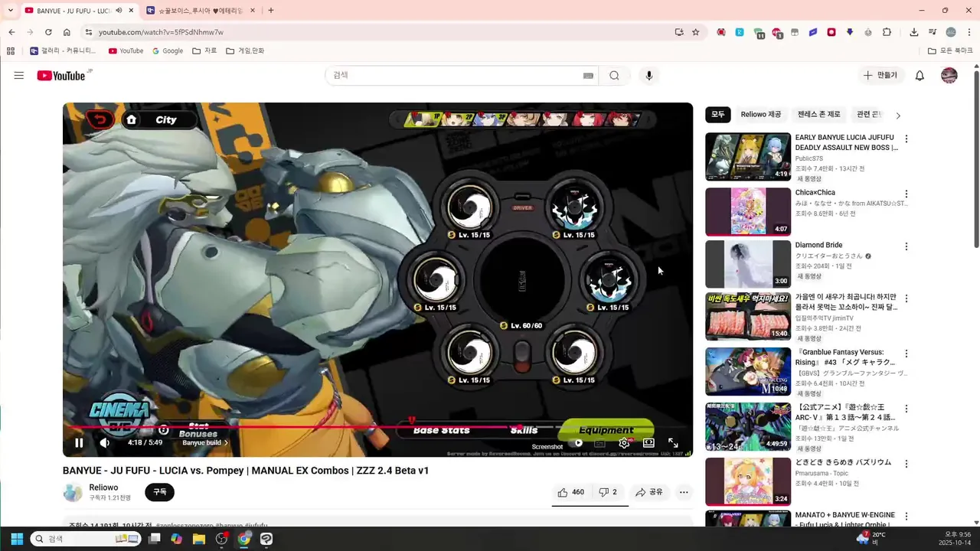
Task: Share the video via 공유 button
Action: 649,492
